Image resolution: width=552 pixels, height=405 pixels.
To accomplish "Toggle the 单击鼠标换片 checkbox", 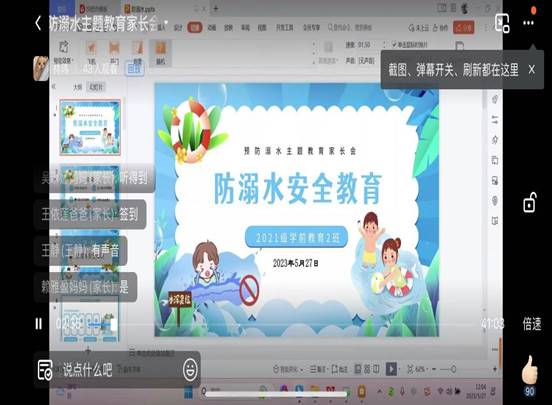I will (410, 45).
